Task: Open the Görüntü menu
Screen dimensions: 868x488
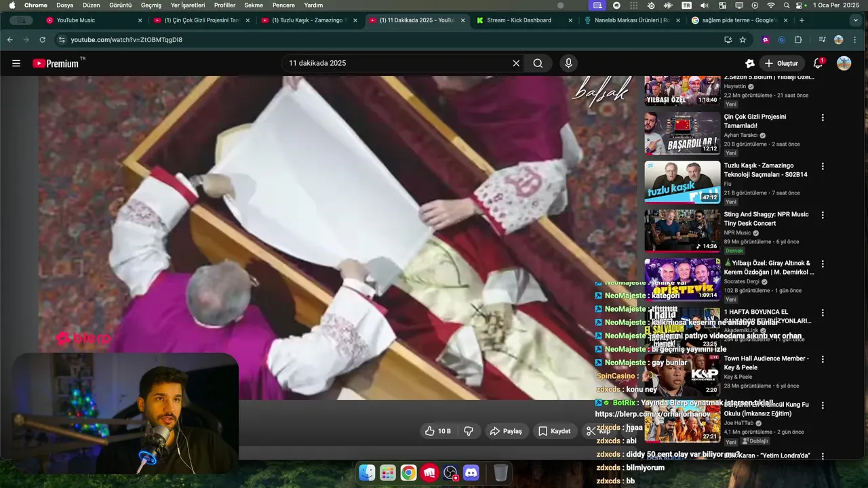Action: (x=120, y=5)
